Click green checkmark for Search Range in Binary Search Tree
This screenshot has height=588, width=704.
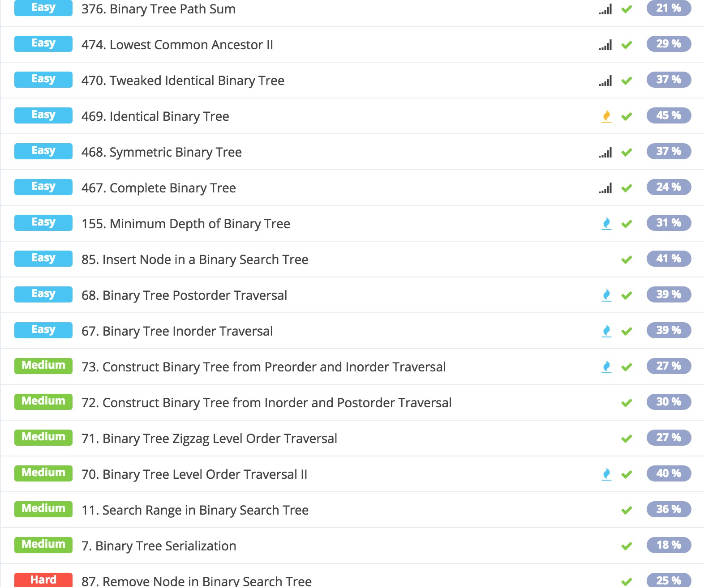[627, 510]
